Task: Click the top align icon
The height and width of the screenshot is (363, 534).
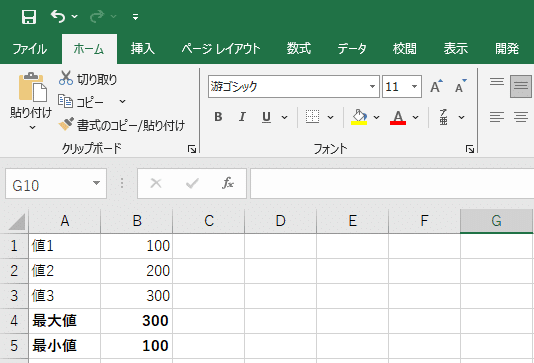Action: coord(497,82)
